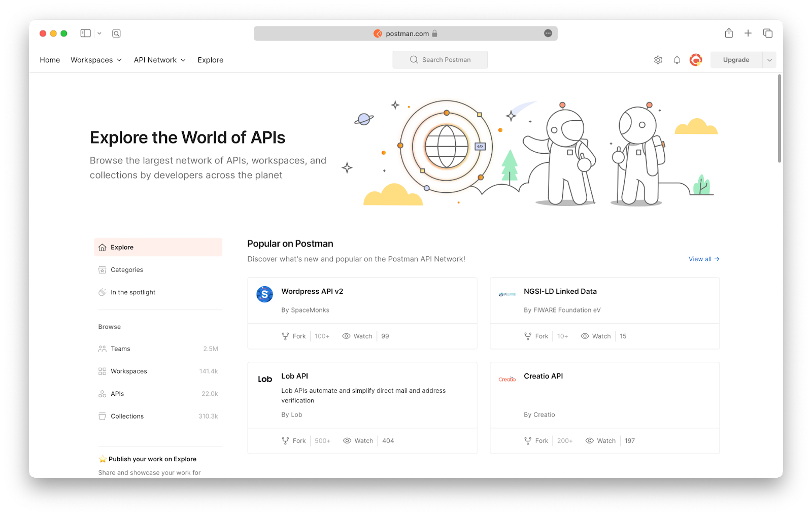Open the Safari share icon
812x516 pixels.
pyautogui.click(x=729, y=33)
